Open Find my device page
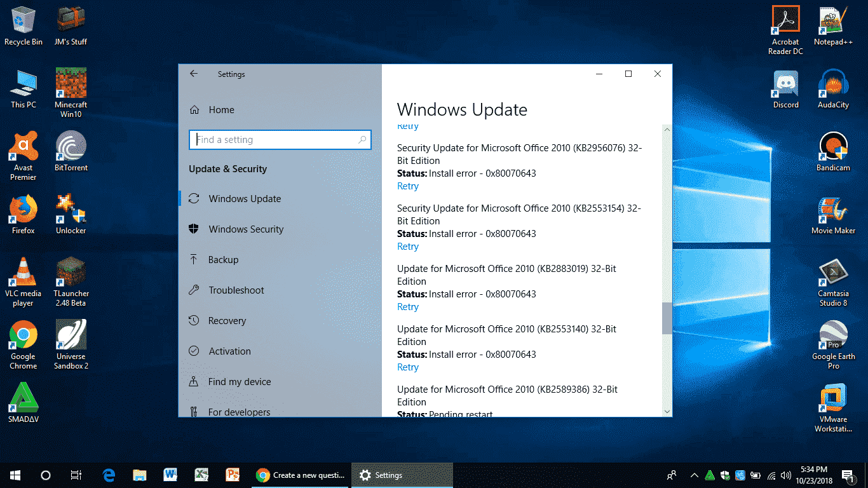This screenshot has height=488, width=868. point(280,382)
